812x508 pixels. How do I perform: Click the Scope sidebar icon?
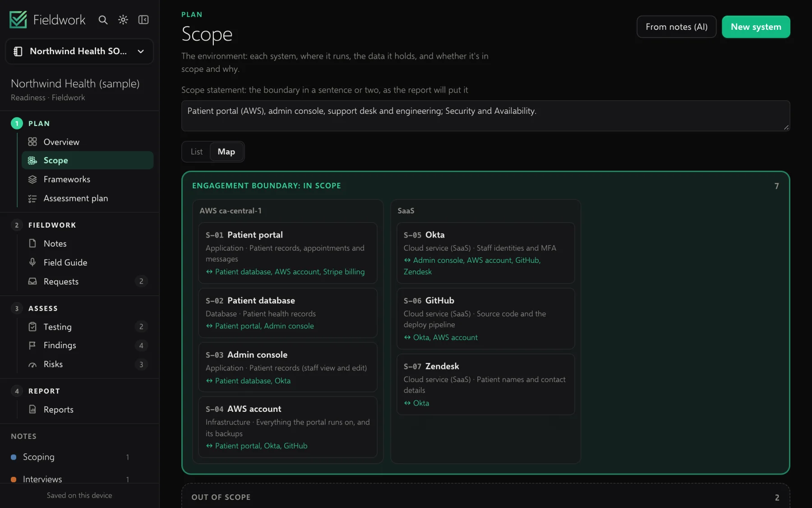coord(32,160)
